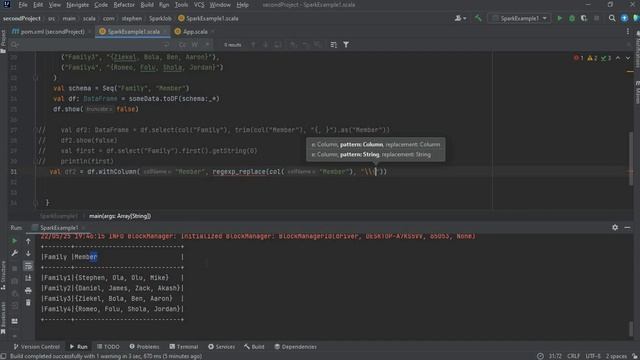Click UTF-8 encoding in status bar

pos(593,356)
